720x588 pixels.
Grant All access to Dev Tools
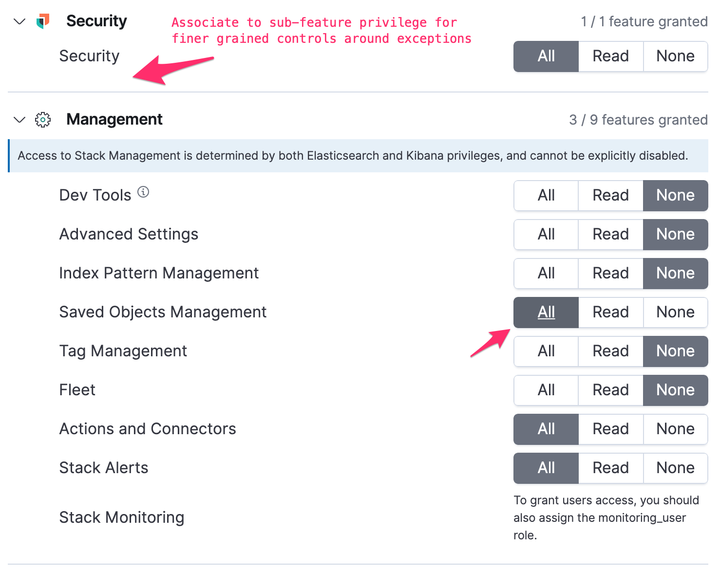[x=546, y=195]
